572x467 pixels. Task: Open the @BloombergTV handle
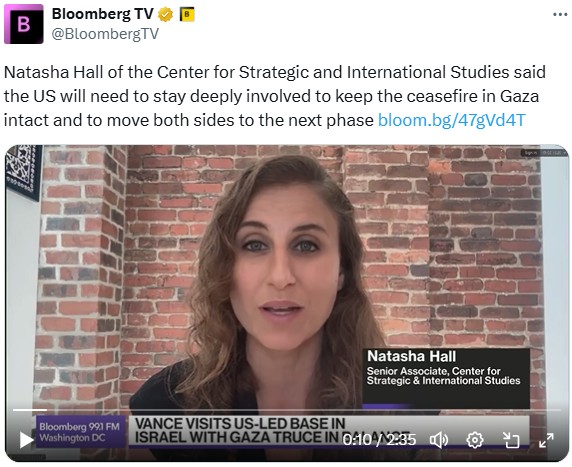point(105,34)
